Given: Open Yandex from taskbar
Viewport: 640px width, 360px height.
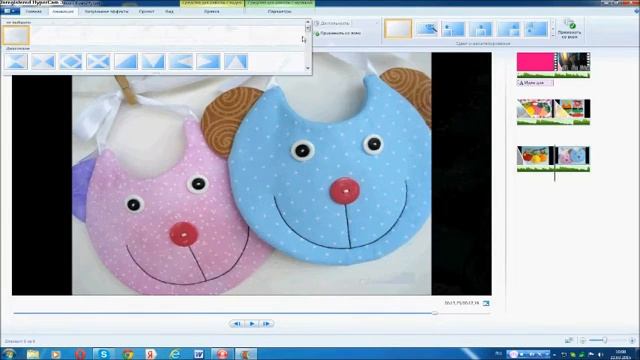Looking at the screenshot, I should [x=151, y=354].
